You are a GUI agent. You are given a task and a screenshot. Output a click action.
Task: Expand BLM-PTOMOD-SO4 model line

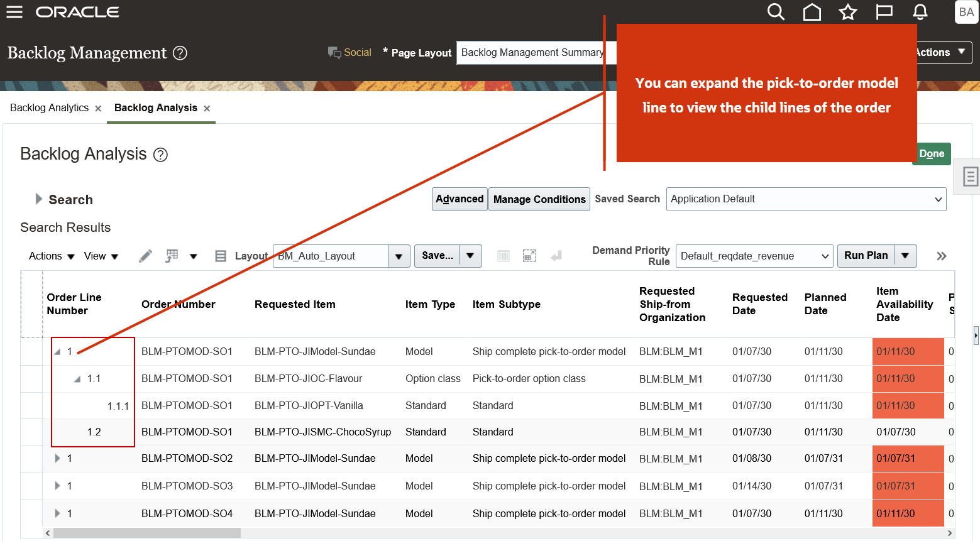tap(58, 513)
